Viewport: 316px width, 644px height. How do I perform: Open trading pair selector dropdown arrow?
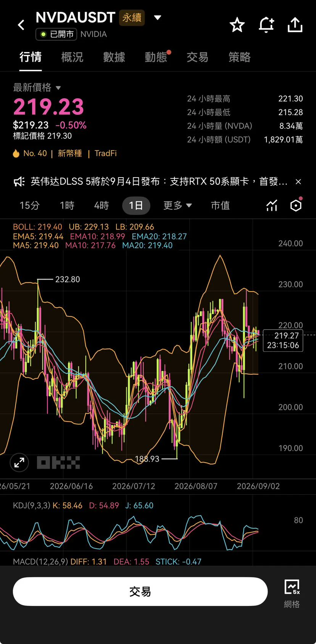pos(158,18)
